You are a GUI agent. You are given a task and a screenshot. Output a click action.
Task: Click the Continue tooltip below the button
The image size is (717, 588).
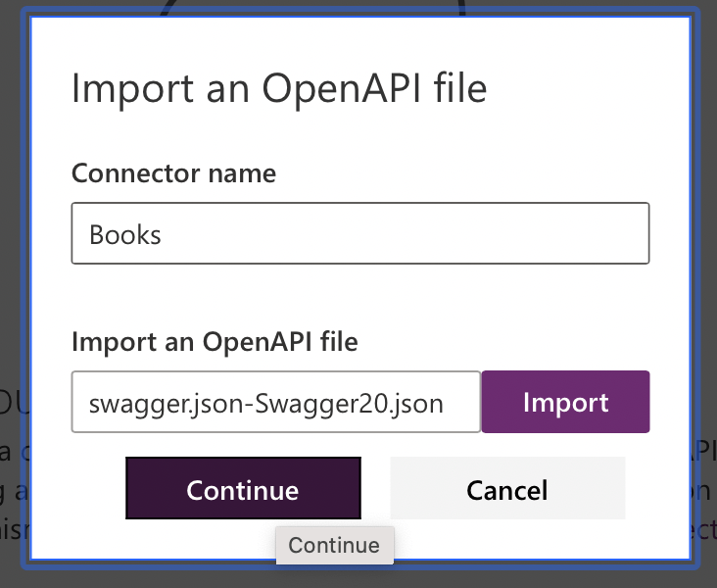point(334,545)
